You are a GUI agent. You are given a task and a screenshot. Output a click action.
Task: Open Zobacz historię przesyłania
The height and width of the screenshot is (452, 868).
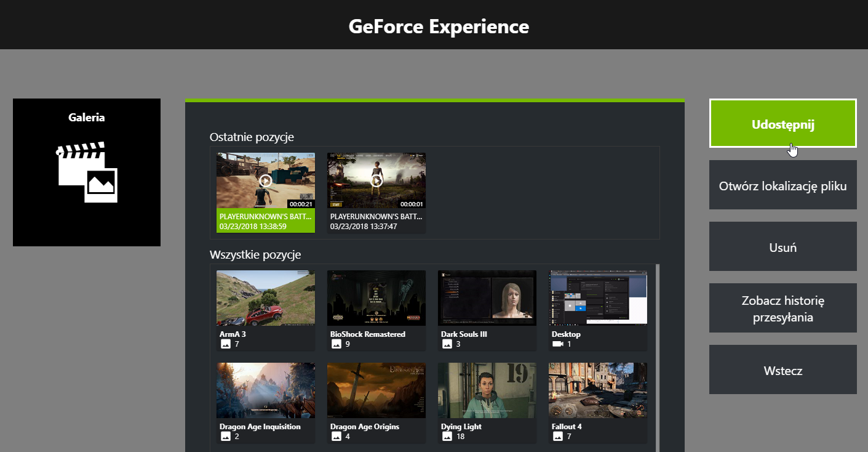(x=782, y=308)
